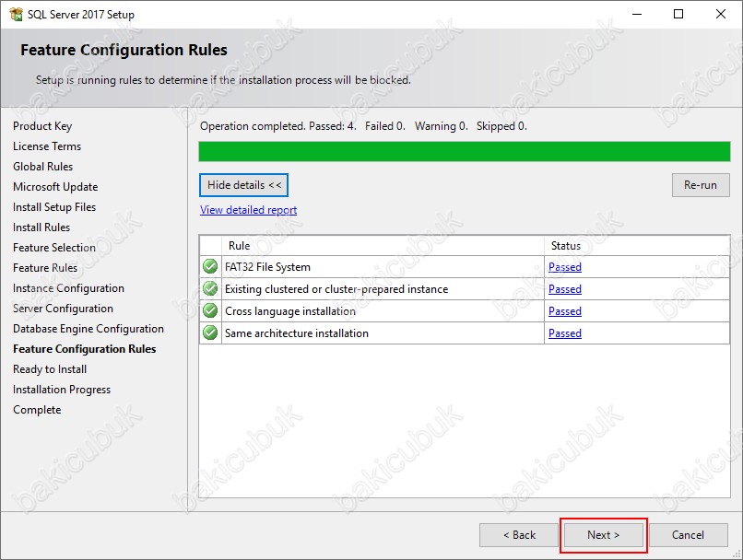Screen dimensions: 743x560
Task: Select Microsoft Update step in sidebar
Action: pyautogui.click(x=55, y=187)
